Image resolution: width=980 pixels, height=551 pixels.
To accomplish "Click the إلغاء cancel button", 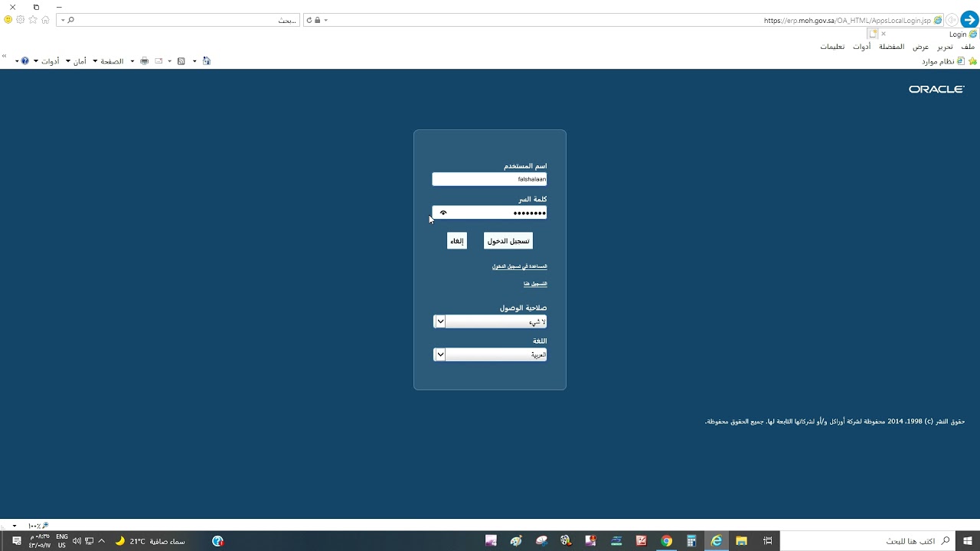I will (x=457, y=241).
